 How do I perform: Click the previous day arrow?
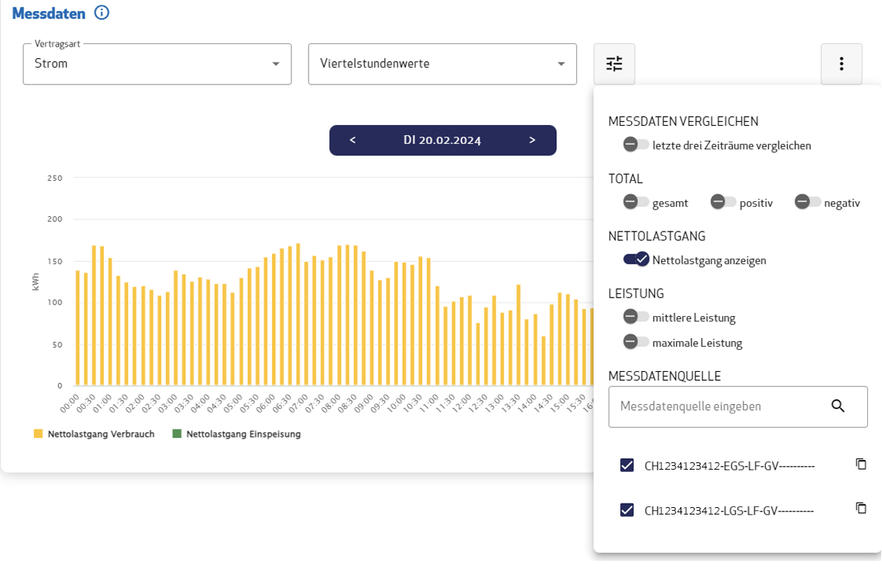(x=353, y=140)
